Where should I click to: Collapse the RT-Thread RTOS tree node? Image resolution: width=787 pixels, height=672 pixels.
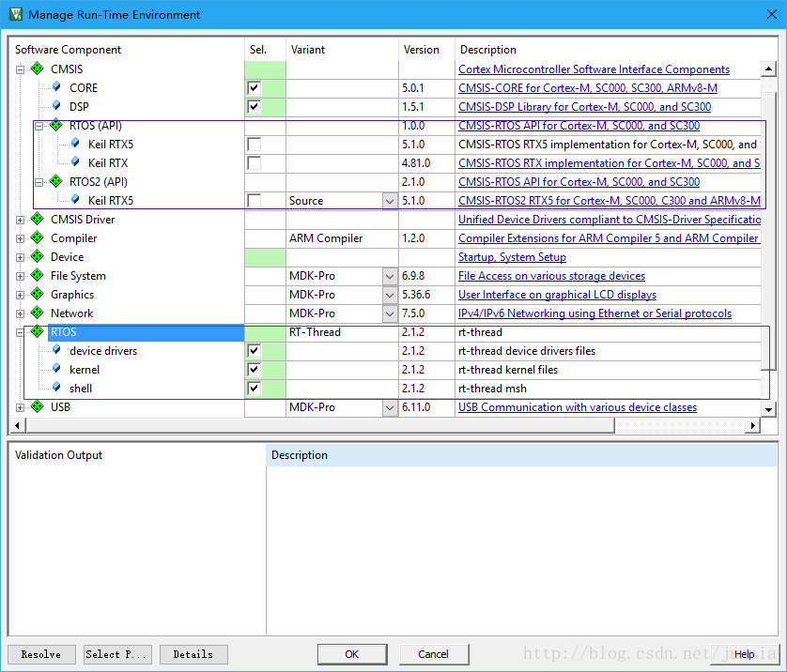[20, 332]
